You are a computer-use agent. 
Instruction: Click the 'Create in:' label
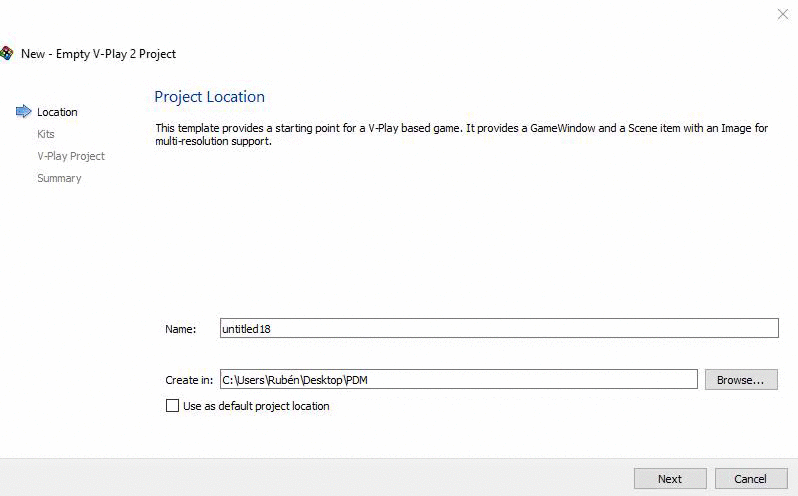(189, 380)
